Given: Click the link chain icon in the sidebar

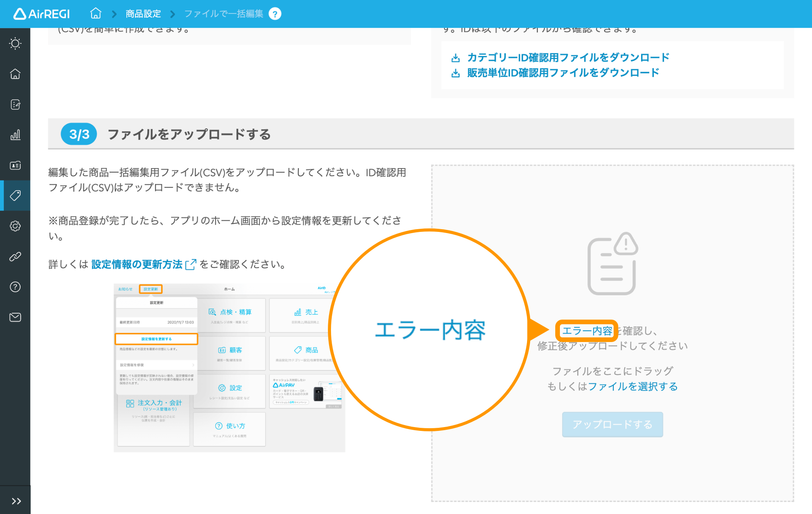Looking at the screenshot, I should click(x=15, y=256).
